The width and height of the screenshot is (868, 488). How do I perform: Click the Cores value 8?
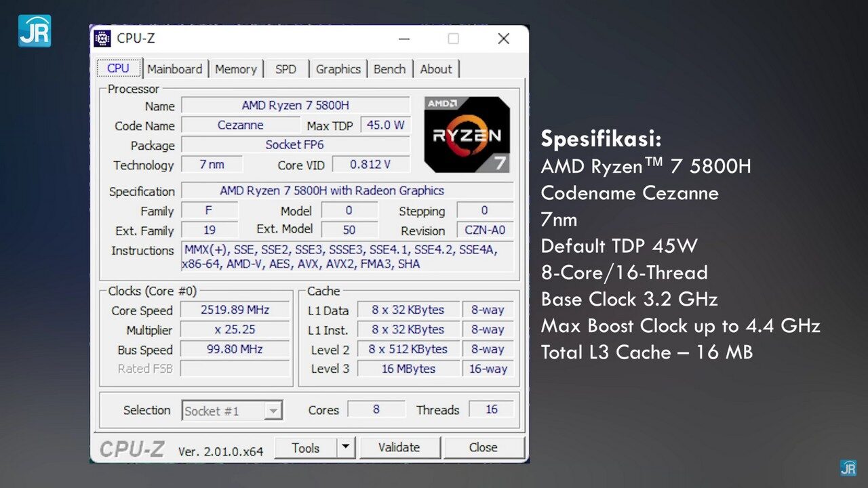[376, 409]
